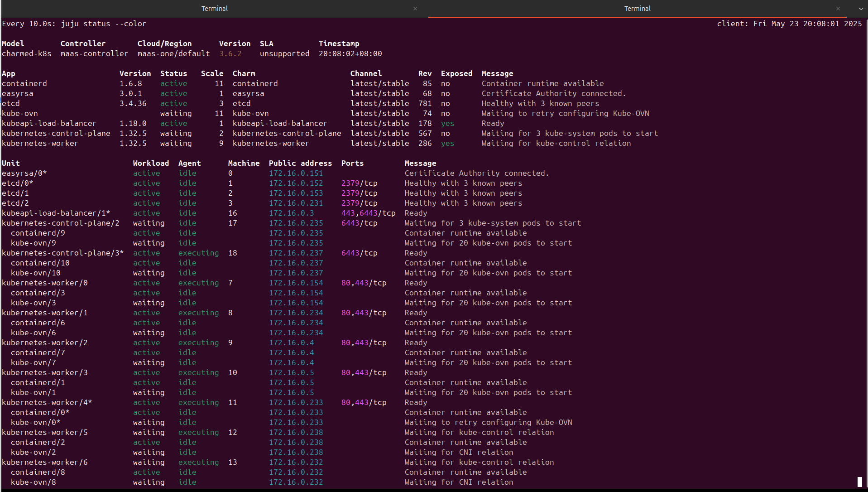Click the kubernetes-worker/2 unit name
Image resolution: width=868 pixels, height=492 pixels.
[x=45, y=342]
